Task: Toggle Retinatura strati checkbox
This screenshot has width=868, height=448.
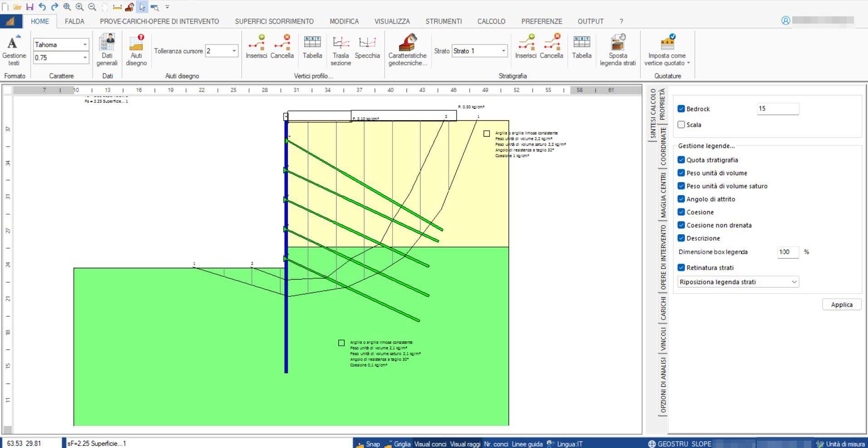Action: 681,268
